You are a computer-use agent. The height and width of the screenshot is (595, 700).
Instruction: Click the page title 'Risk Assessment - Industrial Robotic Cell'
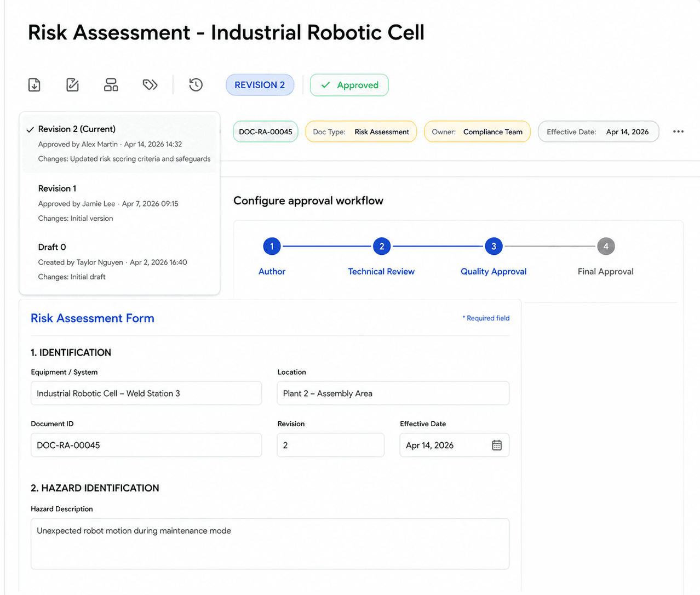click(x=226, y=32)
